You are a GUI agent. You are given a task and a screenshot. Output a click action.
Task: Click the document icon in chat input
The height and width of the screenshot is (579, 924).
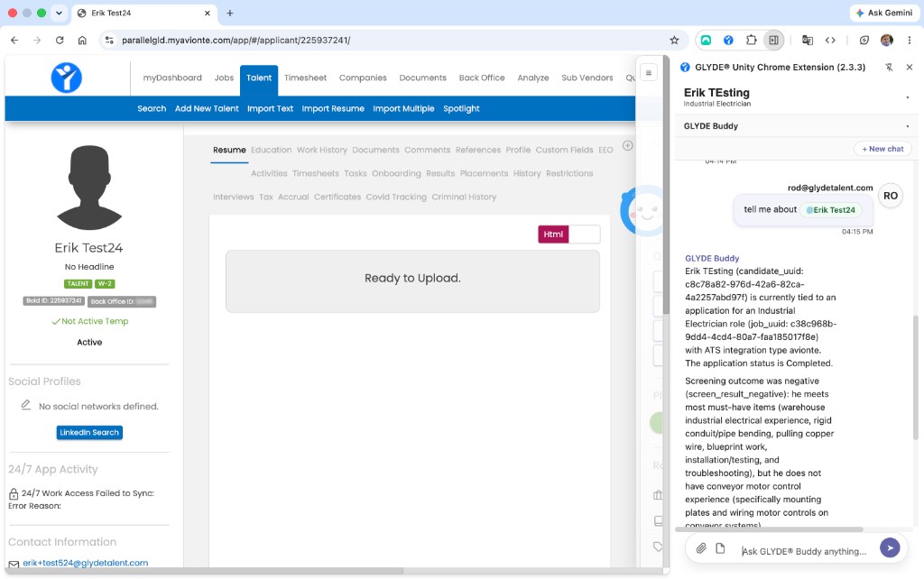720,548
